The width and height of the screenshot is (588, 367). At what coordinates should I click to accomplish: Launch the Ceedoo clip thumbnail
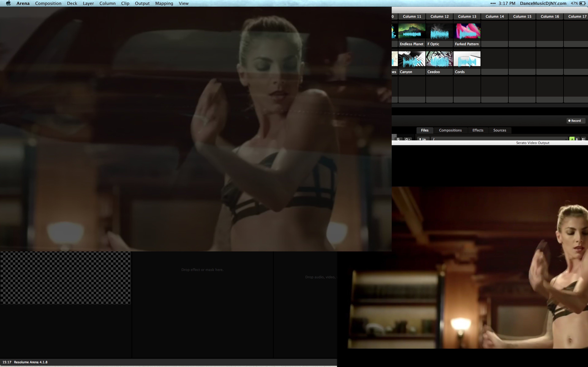439,59
